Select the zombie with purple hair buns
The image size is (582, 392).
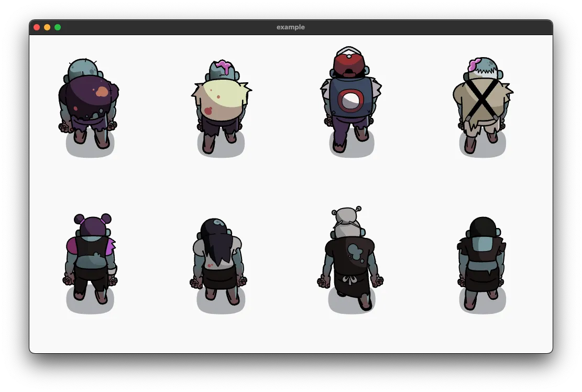90,259
